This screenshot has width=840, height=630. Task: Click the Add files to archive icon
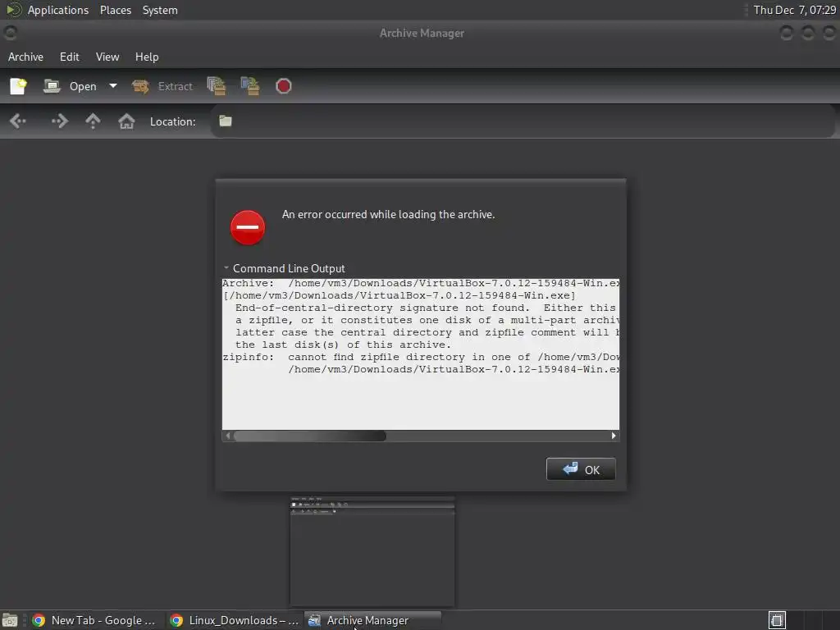217,86
